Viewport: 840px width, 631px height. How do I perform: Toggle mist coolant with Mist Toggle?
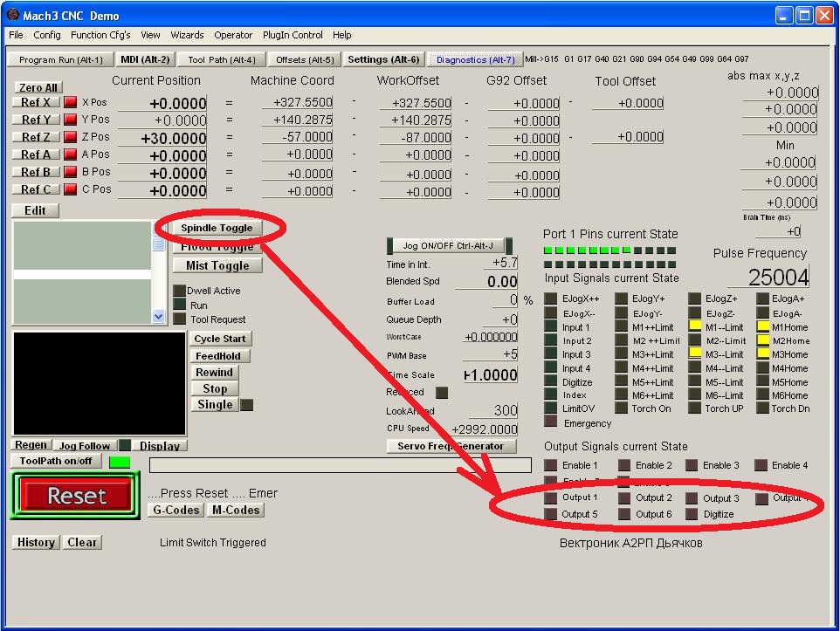[217, 265]
